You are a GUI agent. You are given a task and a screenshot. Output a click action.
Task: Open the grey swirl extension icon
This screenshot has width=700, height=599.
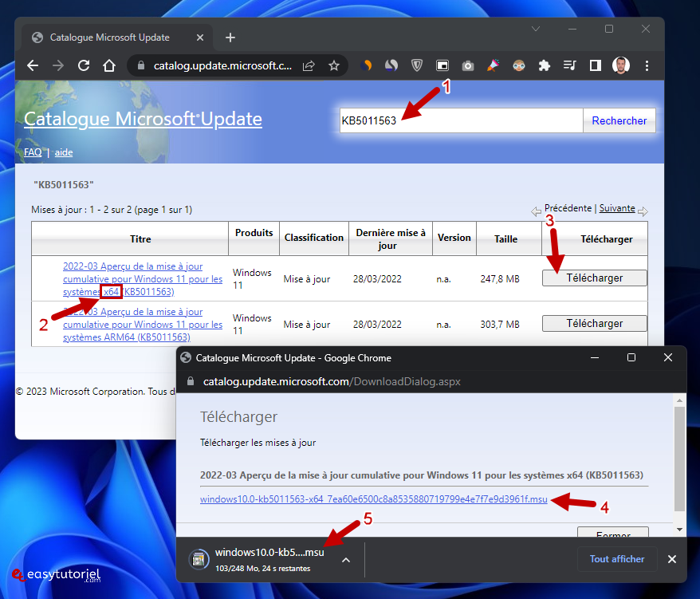(x=391, y=65)
